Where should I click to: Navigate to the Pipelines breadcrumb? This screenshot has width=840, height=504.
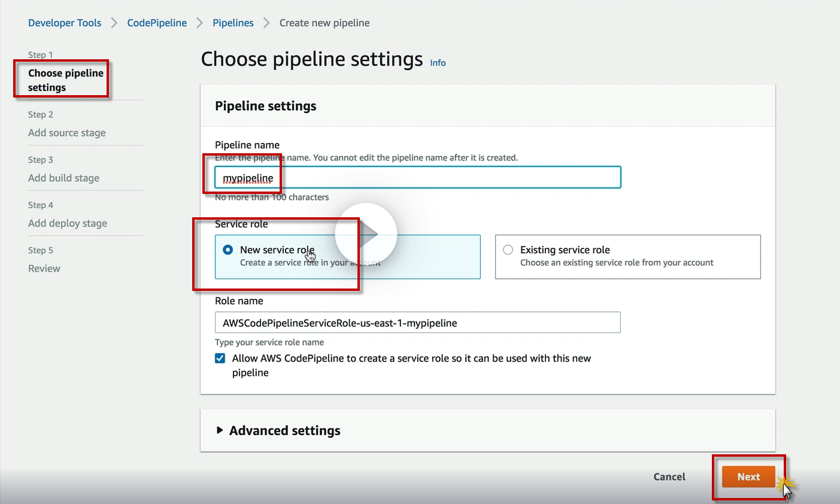233,23
